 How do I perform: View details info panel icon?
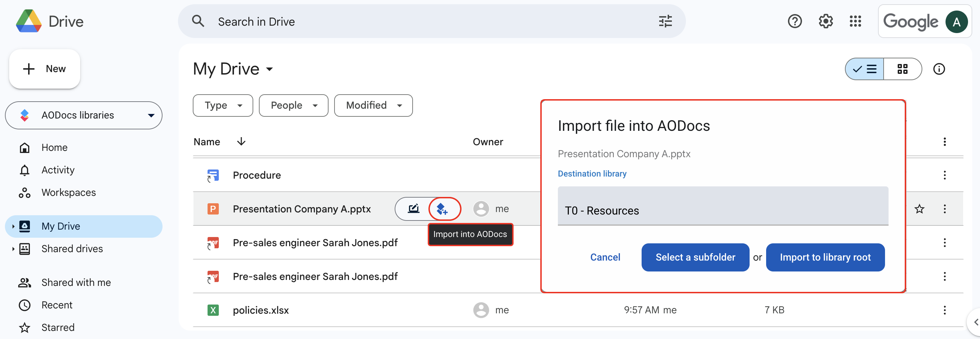click(939, 69)
